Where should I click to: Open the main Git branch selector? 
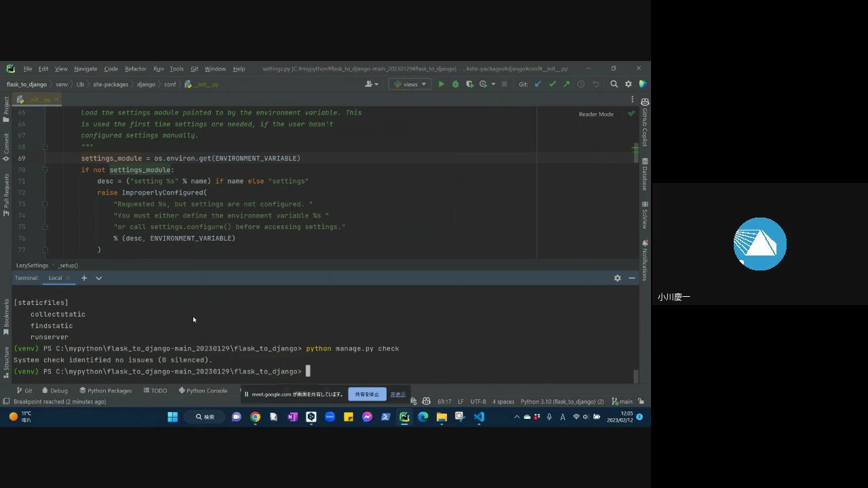623,401
